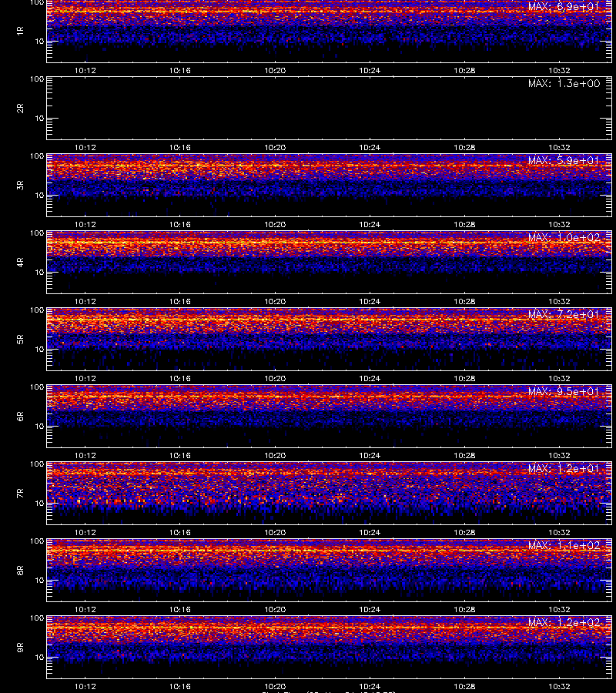Click the 10:20 time label under panel 7R
This screenshot has height=693, width=616.
click(275, 532)
